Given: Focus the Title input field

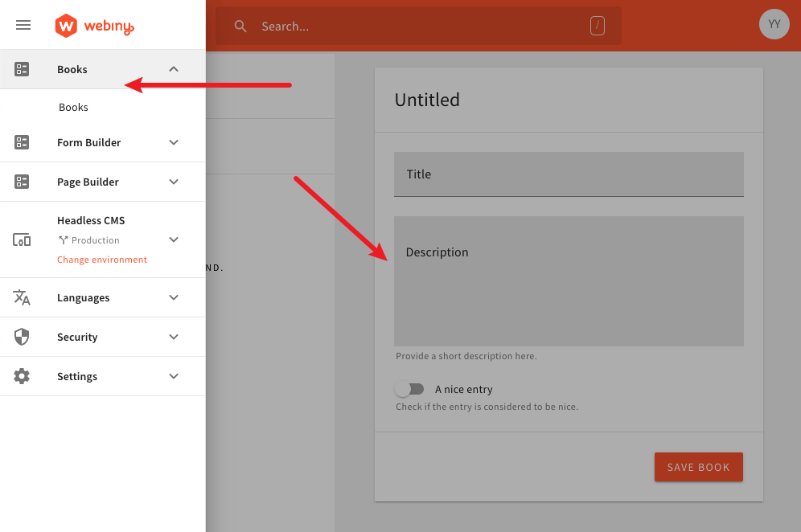Looking at the screenshot, I should click(568, 174).
